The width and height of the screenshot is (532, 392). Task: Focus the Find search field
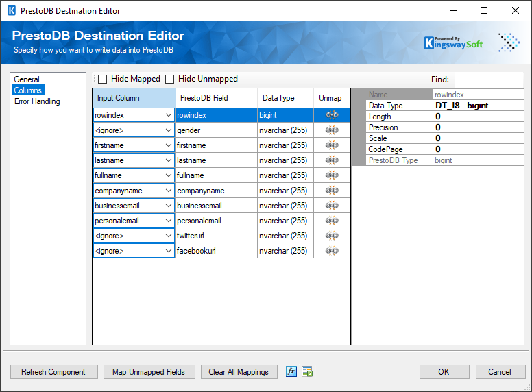coord(489,79)
